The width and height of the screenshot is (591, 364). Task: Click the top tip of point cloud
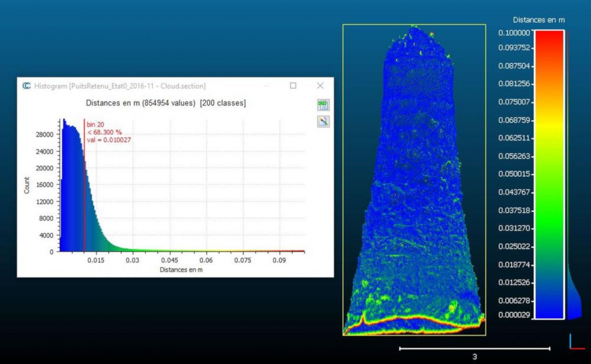point(414,28)
